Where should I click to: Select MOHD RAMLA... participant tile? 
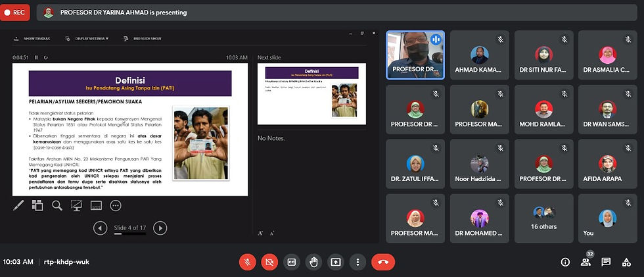[x=544, y=109]
